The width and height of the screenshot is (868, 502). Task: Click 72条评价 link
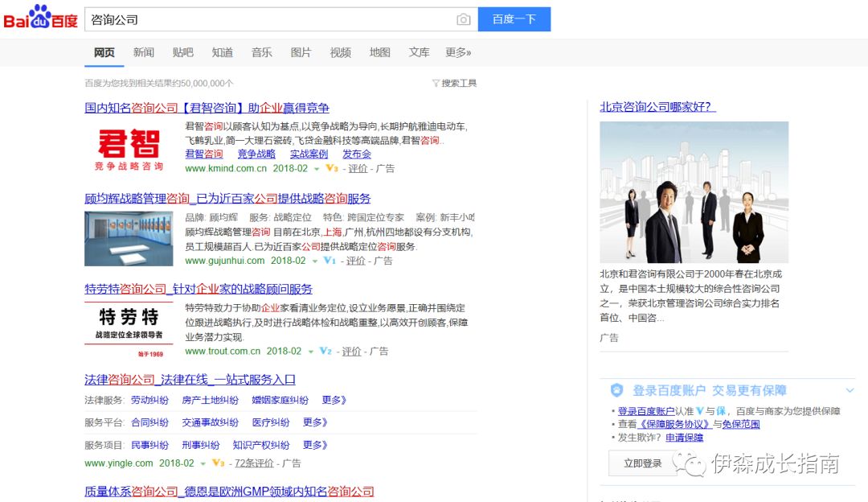(254, 463)
